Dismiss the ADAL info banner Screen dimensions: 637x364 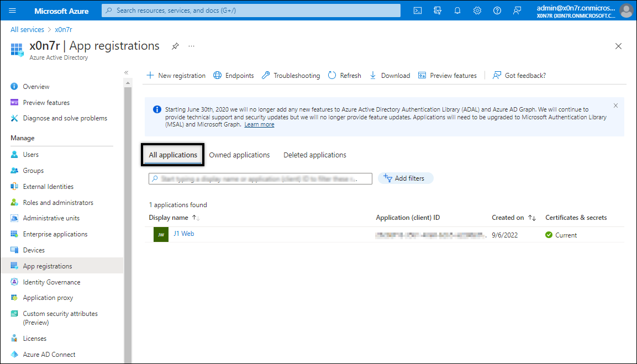coord(615,105)
